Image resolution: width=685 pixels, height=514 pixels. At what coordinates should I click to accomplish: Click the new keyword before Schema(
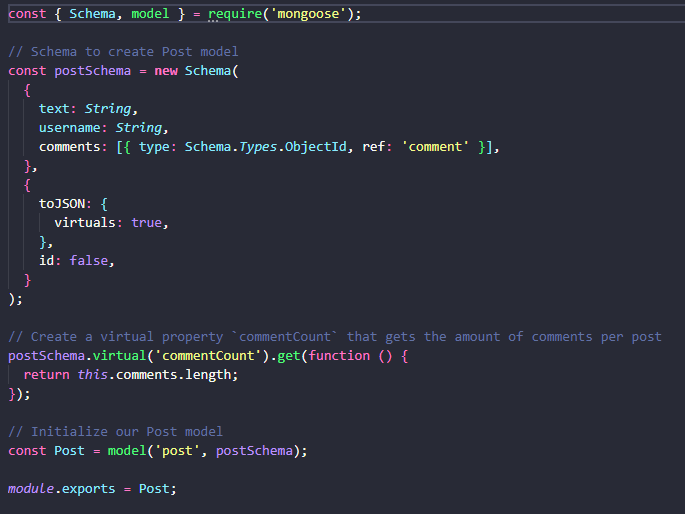click(x=166, y=71)
